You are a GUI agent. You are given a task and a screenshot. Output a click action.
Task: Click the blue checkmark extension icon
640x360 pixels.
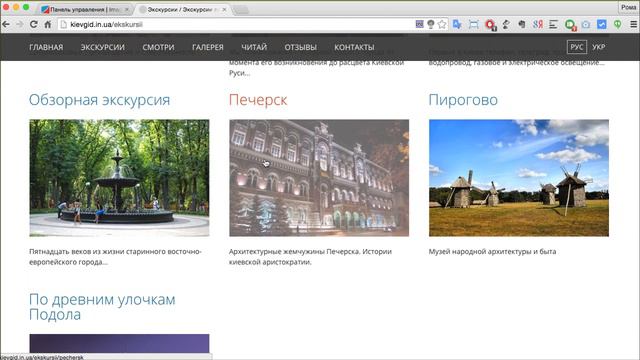tap(602, 24)
